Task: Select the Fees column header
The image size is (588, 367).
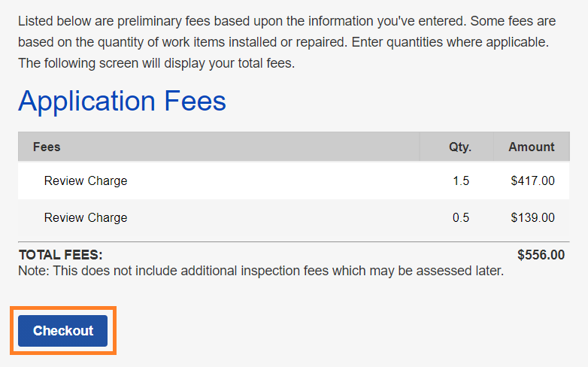Action: (47, 147)
